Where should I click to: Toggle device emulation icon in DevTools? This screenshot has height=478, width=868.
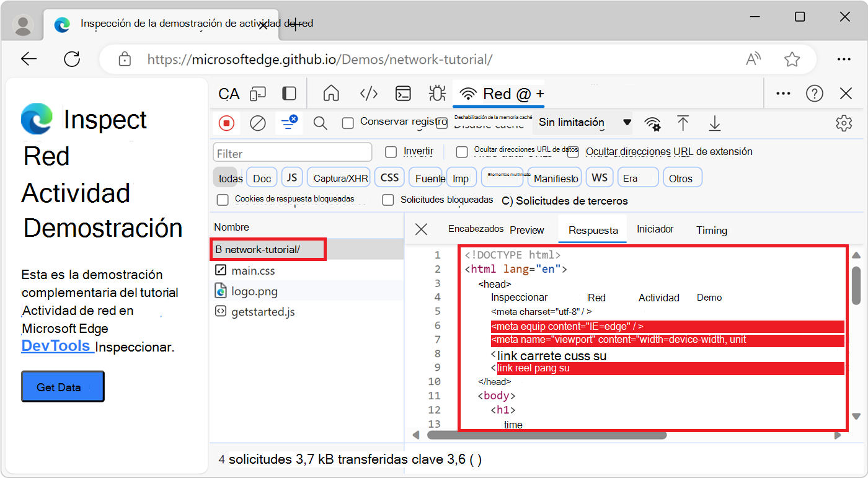(258, 94)
